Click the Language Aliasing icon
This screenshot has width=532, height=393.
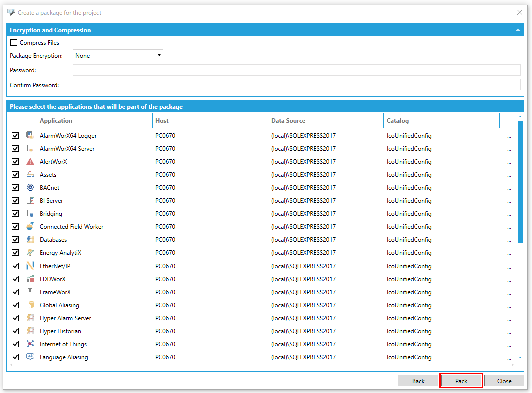30,357
